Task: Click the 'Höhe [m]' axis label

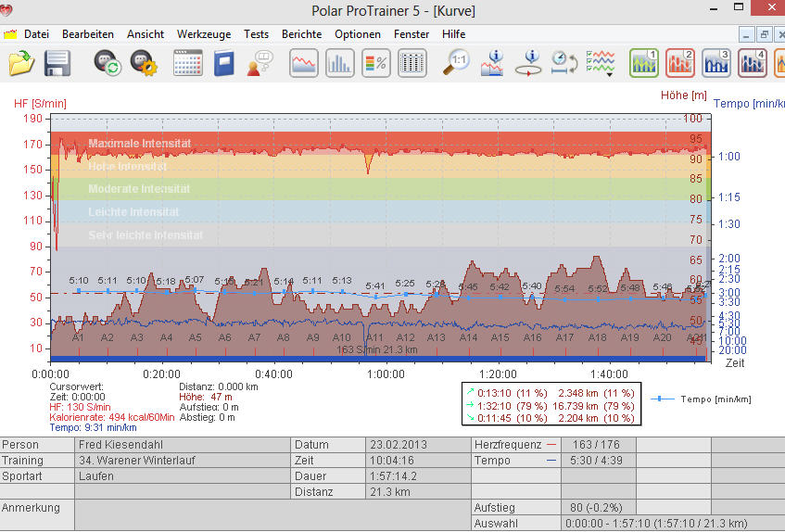Action: 683,95
